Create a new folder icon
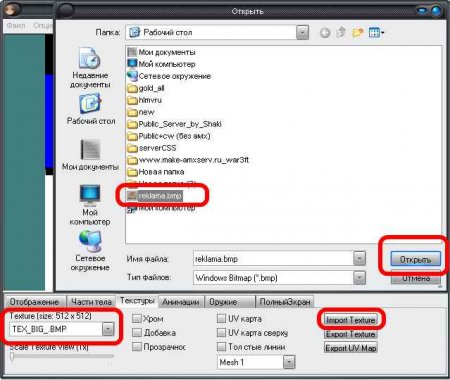Screen dimensions: 450x380 [x=358, y=33]
